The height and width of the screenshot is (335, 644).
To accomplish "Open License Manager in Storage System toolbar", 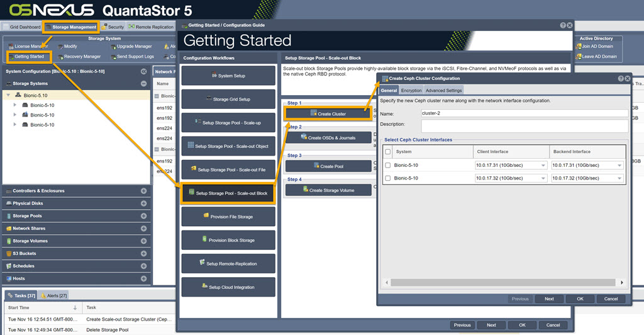I will (x=28, y=47).
